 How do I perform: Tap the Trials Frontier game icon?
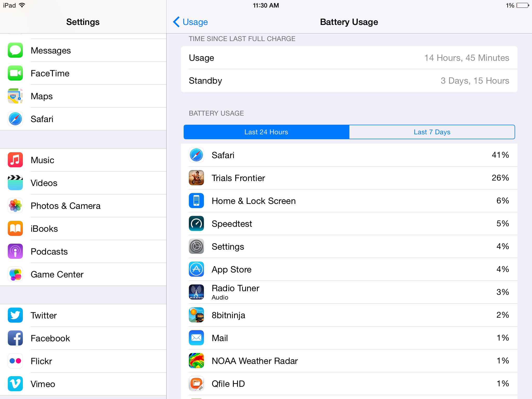tap(196, 178)
